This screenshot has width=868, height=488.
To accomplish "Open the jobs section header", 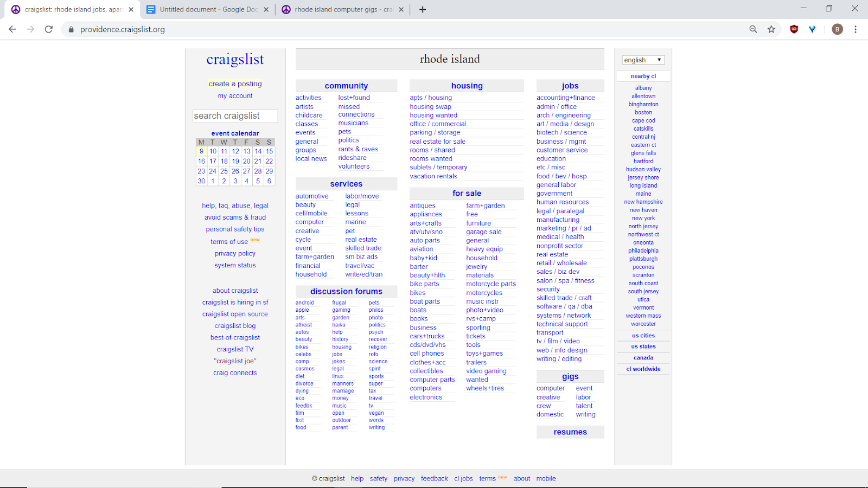I will point(570,86).
